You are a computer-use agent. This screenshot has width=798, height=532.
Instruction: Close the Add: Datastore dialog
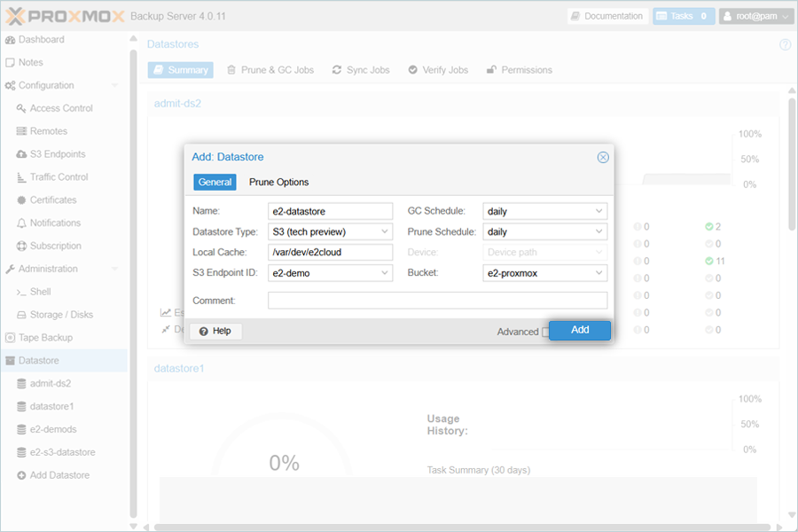click(x=603, y=157)
